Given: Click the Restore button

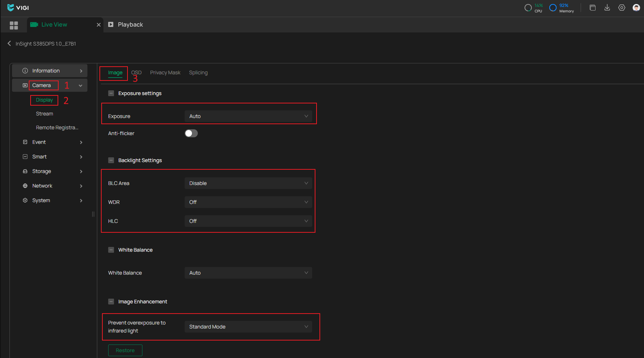Looking at the screenshot, I should click(x=125, y=350).
